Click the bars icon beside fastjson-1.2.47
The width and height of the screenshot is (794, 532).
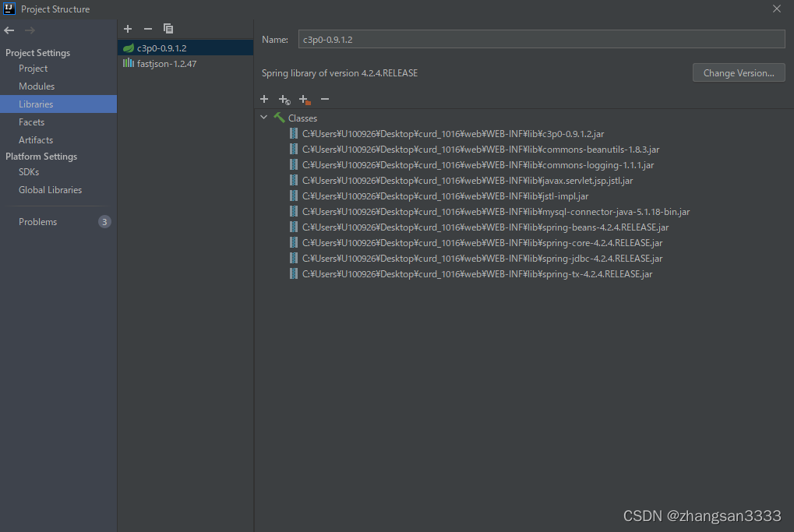[x=129, y=63]
